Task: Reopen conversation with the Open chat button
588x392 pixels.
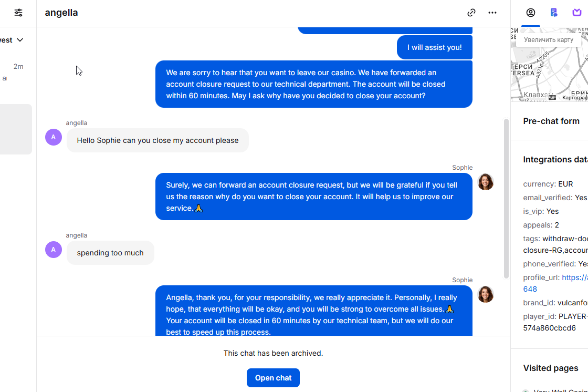Action: point(273,378)
